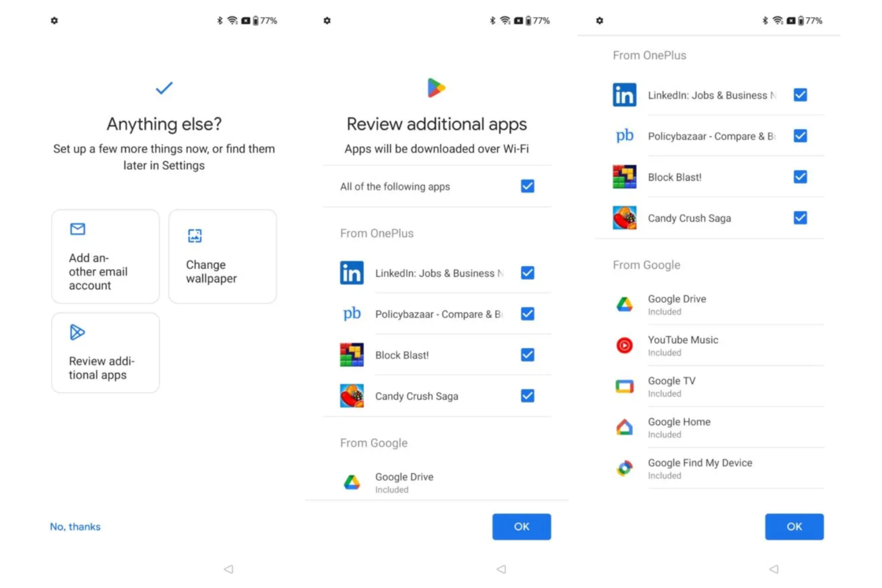Select the Google Drive label in the middle screen
882x588 pixels.
pos(404,477)
